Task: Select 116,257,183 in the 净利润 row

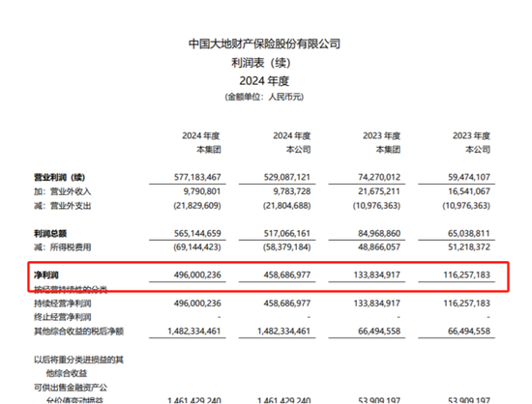Action: (x=466, y=274)
